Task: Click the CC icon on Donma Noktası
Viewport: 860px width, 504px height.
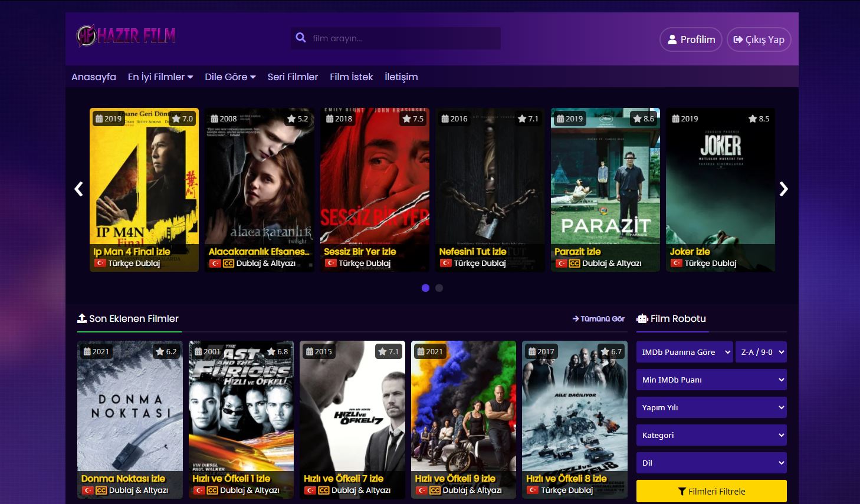Action: (x=101, y=490)
